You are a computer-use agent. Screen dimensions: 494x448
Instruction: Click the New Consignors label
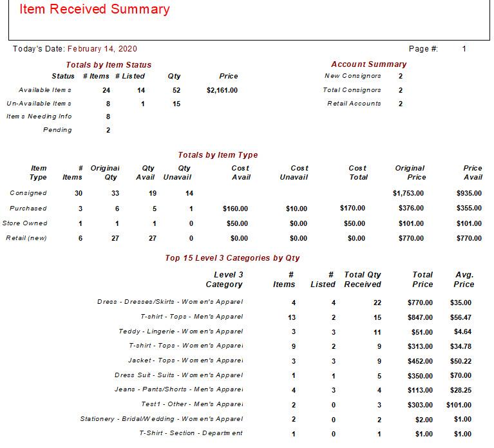pos(352,76)
